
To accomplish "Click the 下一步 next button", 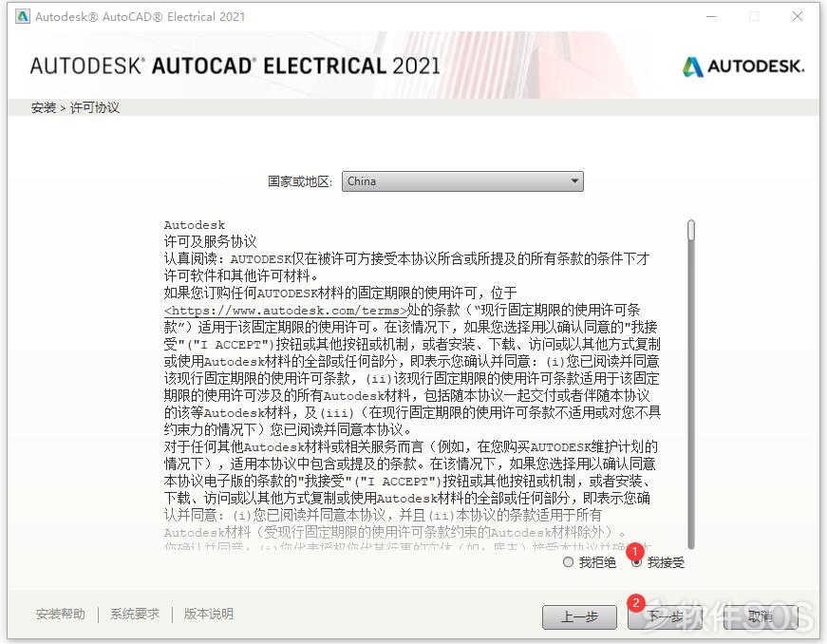I will click(x=665, y=616).
